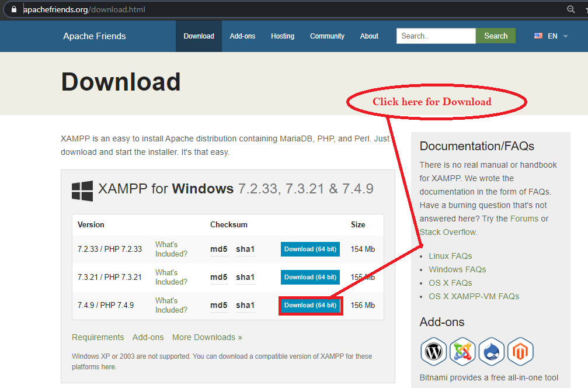The image size is (588, 388).
Task: Click the Windows logo beside XAMPP for Windows
Action: (x=82, y=191)
